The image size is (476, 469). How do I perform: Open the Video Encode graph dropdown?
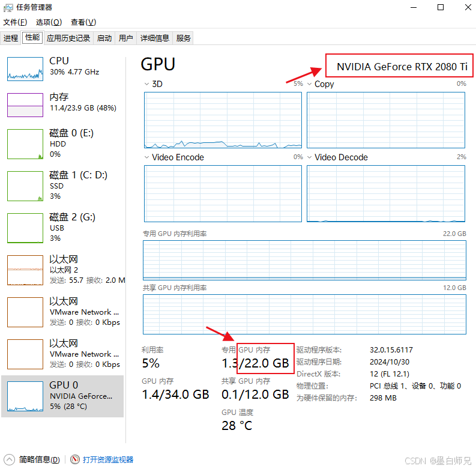pyautogui.click(x=146, y=157)
